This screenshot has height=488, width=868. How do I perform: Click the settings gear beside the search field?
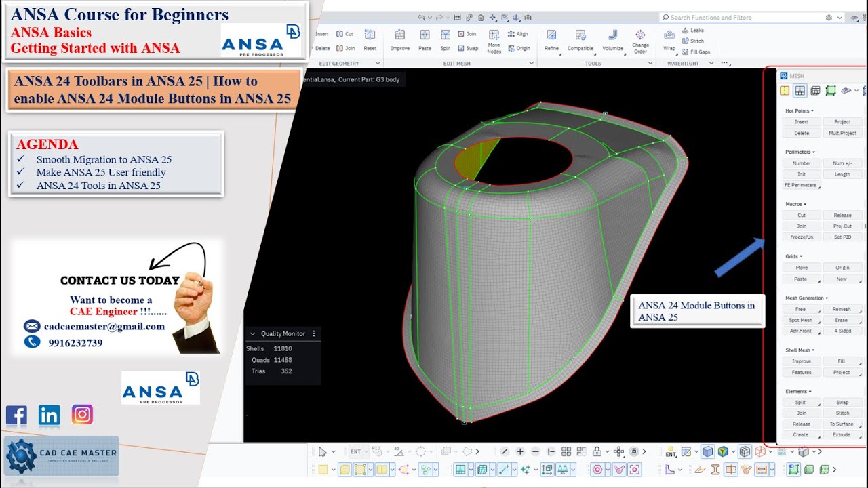[829, 18]
